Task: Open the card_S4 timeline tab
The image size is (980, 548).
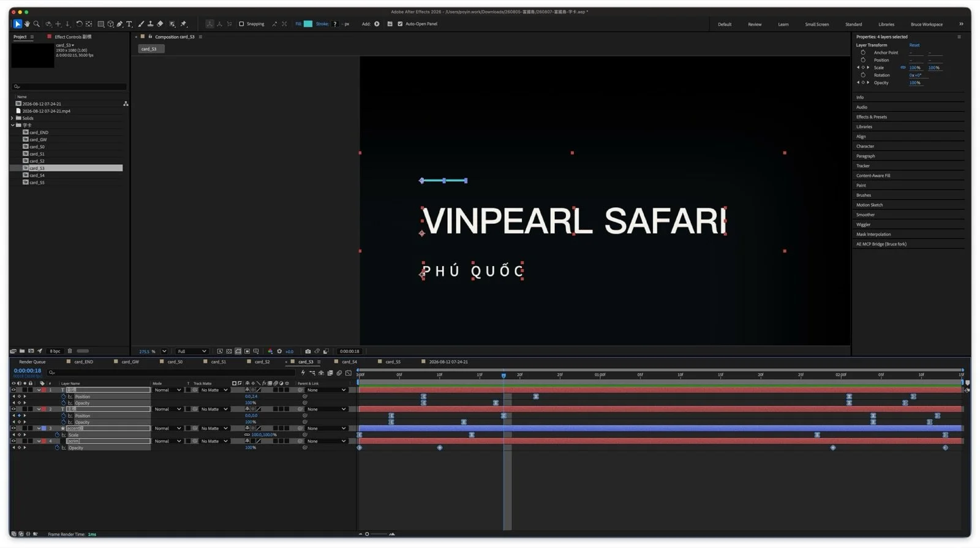Action: [x=349, y=362]
